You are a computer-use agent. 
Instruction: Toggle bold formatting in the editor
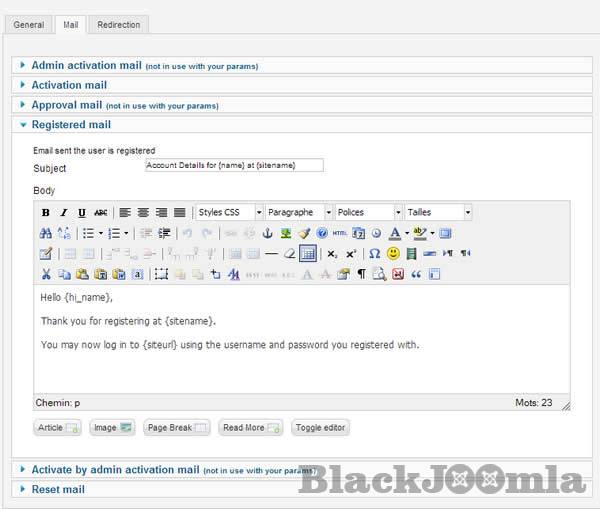[46, 213]
